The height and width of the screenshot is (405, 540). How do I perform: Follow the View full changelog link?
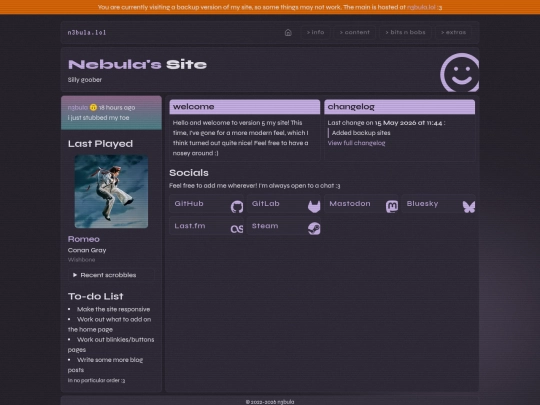click(x=356, y=143)
